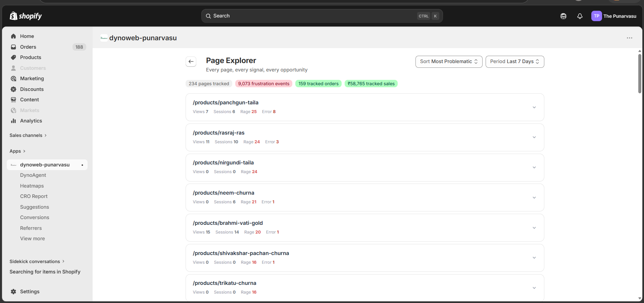
Task: Expand the /products/rasraj-ras row
Action: pyautogui.click(x=534, y=137)
